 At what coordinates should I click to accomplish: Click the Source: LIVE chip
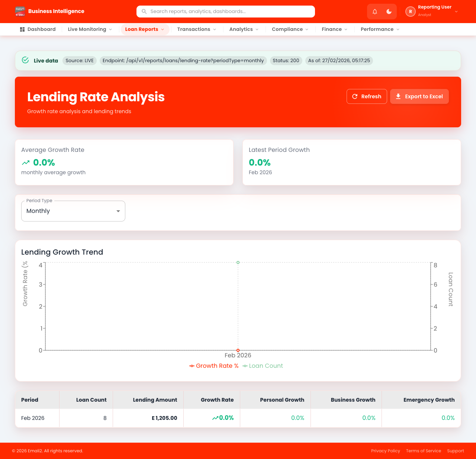coord(80,61)
